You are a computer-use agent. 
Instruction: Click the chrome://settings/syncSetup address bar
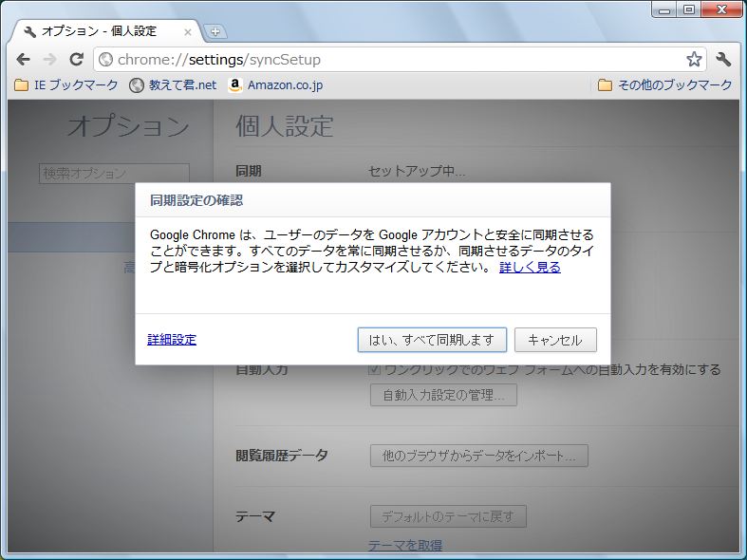[x=400, y=60]
